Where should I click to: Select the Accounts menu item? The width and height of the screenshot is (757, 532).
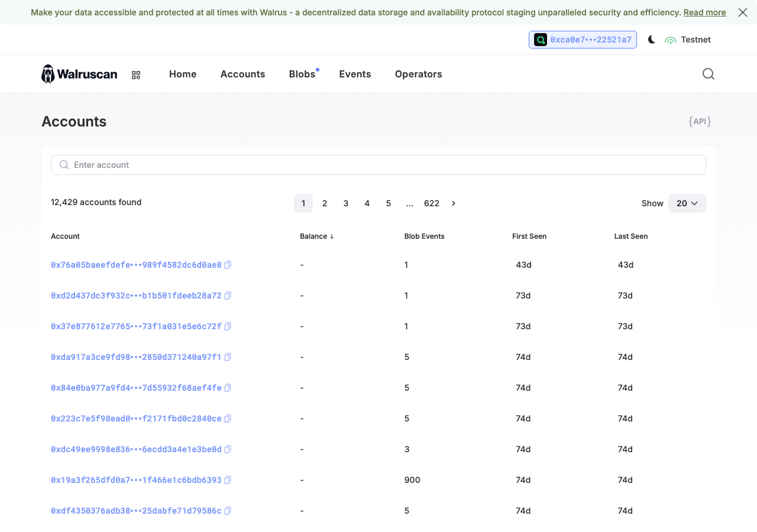pyautogui.click(x=242, y=74)
